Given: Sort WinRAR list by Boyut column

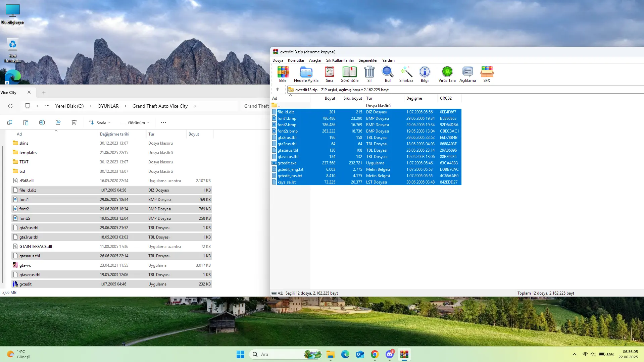Looking at the screenshot, I should click(x=324, y=98).
